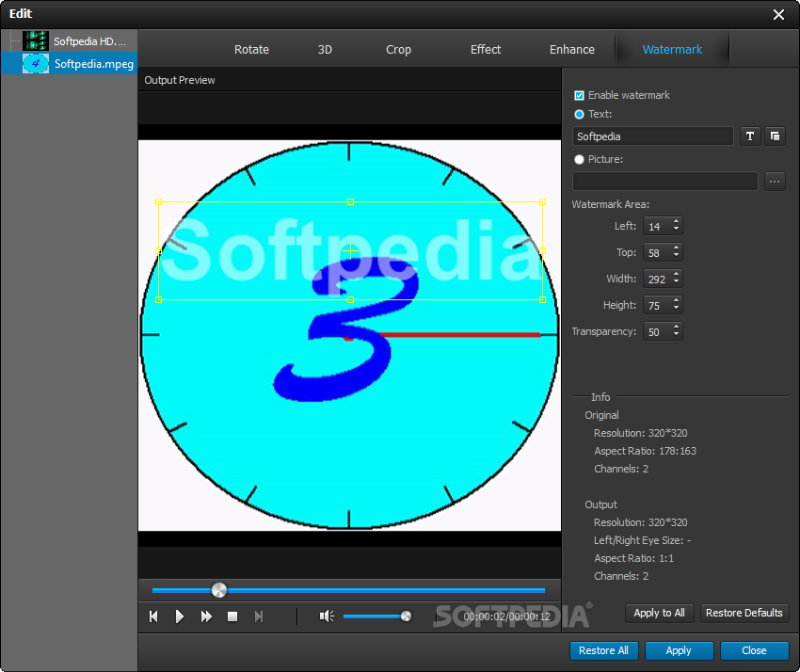Click the watermark top-left corner handle
800x672 pixels.
159,202
